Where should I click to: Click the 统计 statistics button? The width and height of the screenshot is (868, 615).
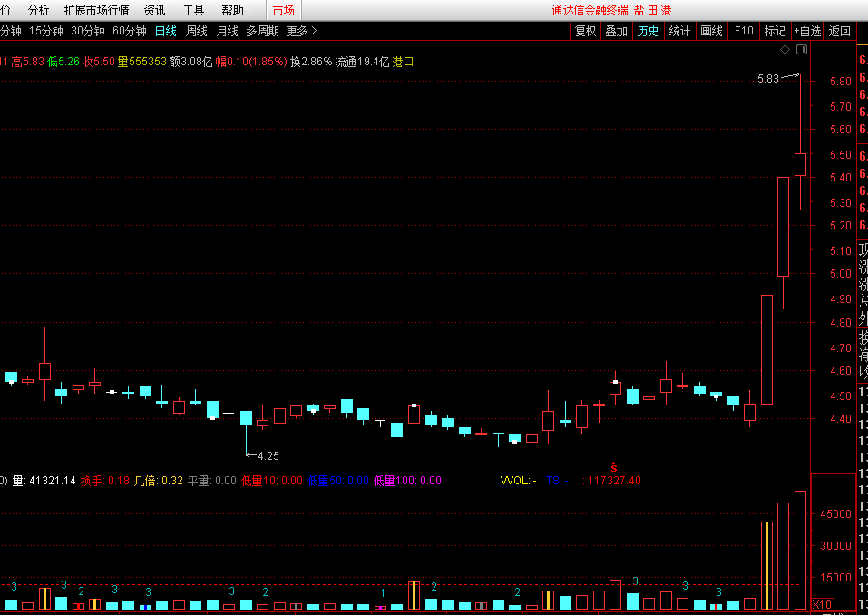point(679,31)
